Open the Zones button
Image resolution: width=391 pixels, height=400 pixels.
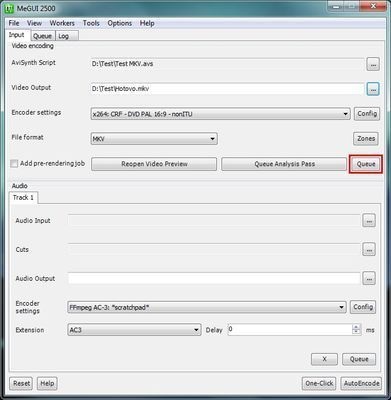pos(366,139)
